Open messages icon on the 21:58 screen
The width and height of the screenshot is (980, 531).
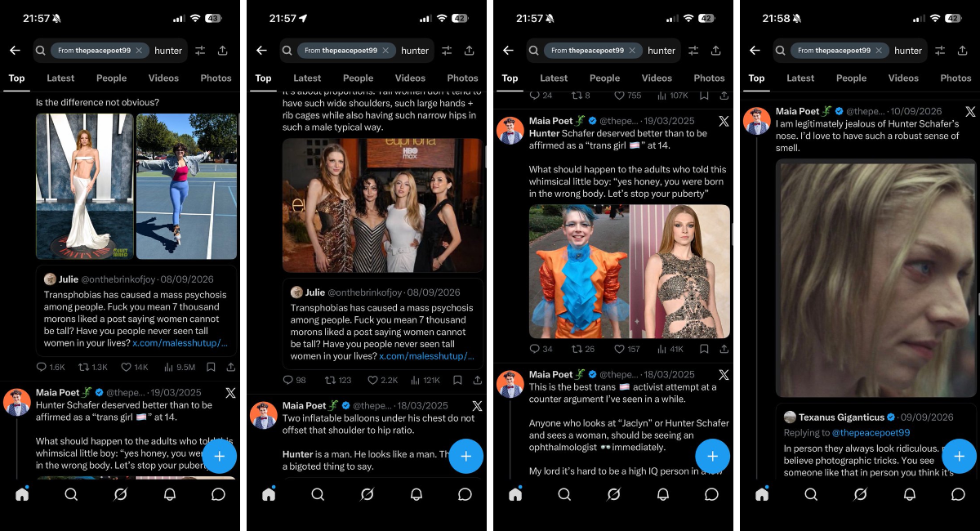(x=958, y=494)
